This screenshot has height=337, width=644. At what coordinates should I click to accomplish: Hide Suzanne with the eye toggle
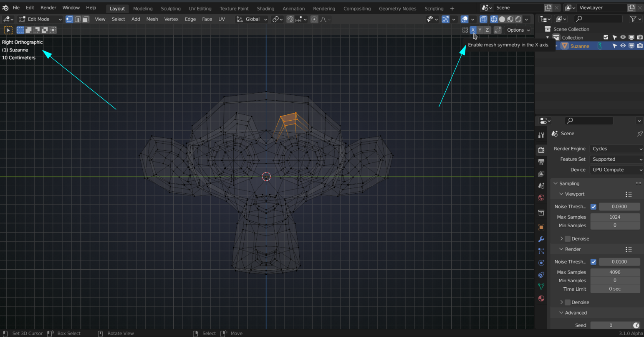click(623, 46)
